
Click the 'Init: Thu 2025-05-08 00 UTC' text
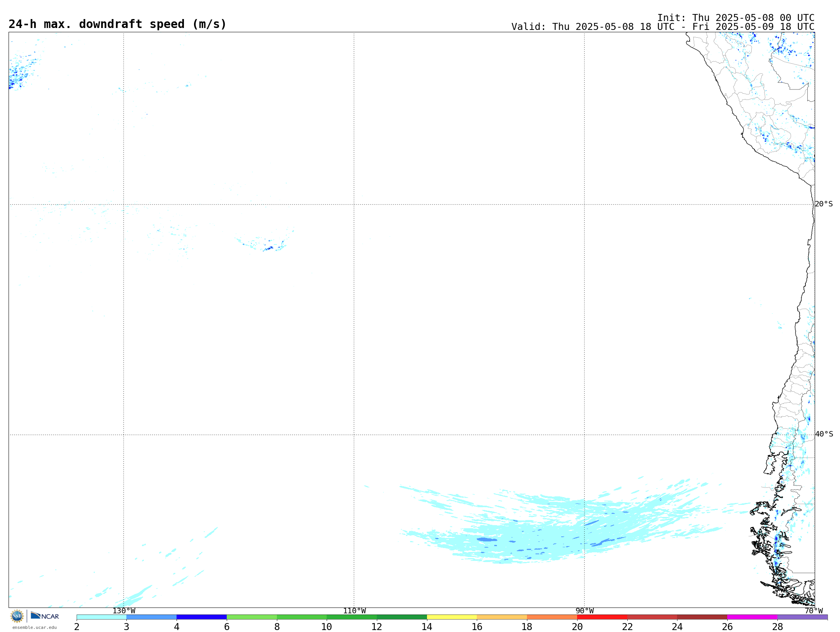point(736,18)
